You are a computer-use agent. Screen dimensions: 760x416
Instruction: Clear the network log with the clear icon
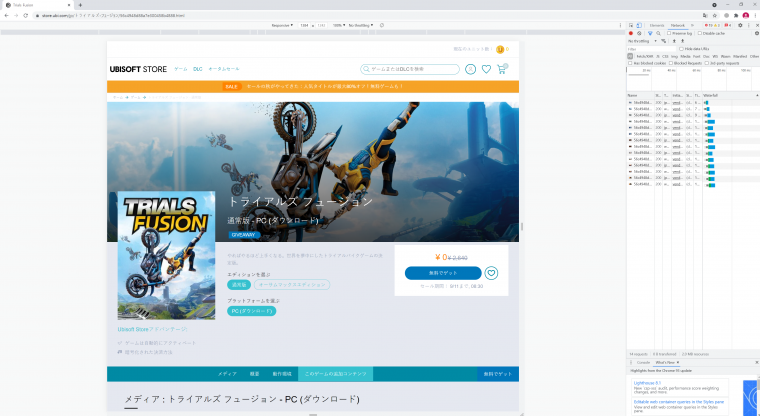click(x=639, y=33)
